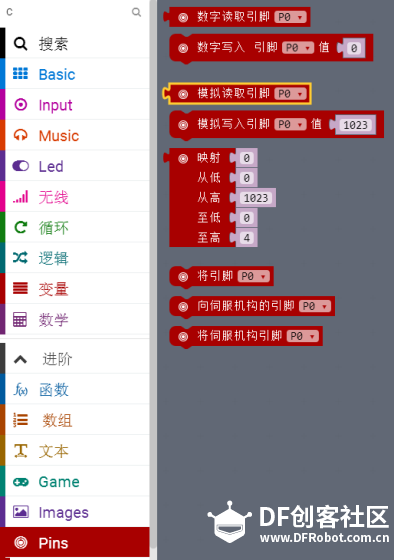Select the 数组 arrays category
The height and width of the screenshot is (560, 395).
point(75,420)
